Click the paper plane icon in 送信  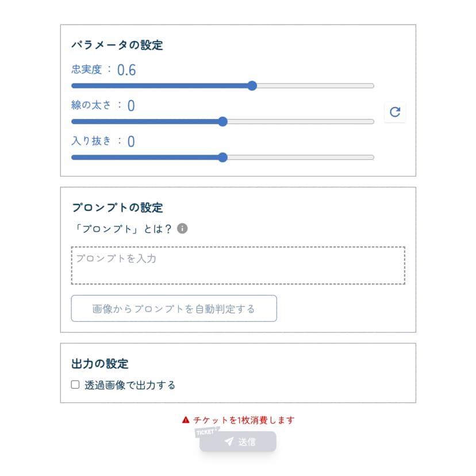tap(229, 442)
